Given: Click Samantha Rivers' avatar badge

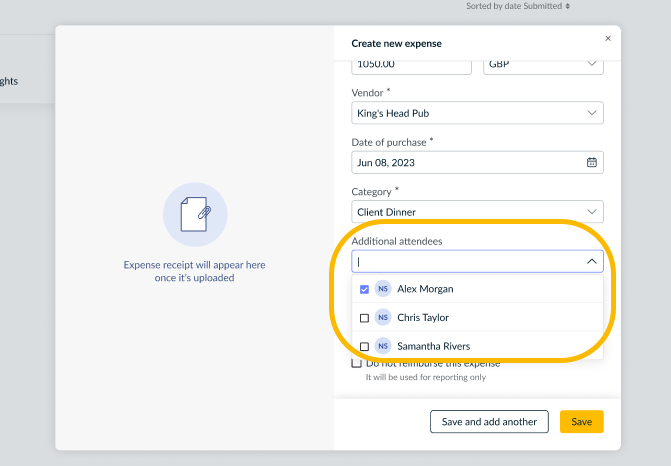Looking at the screenshot, I should (x=382, y=346).
